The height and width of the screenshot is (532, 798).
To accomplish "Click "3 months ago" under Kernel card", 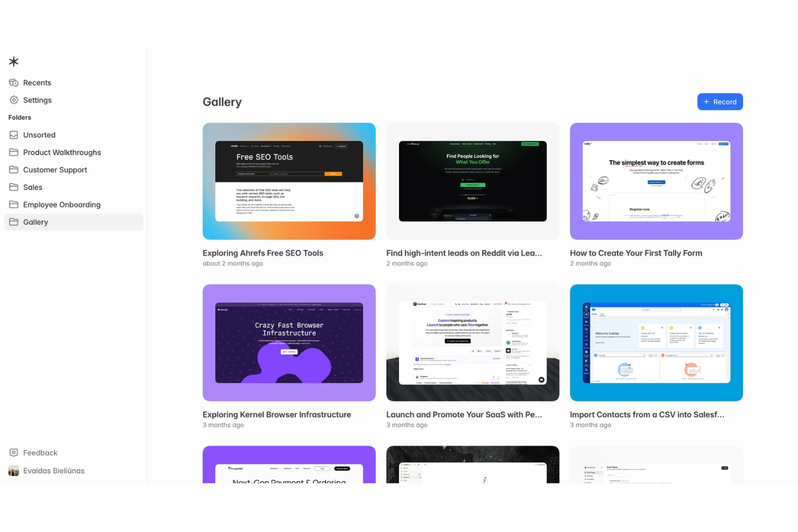I will click(223, 425).
